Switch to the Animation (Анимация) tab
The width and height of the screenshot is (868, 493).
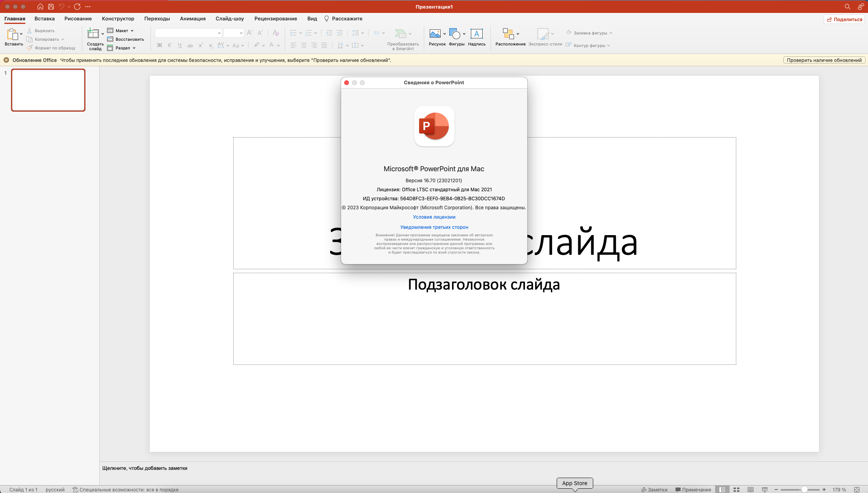point(192,18)
